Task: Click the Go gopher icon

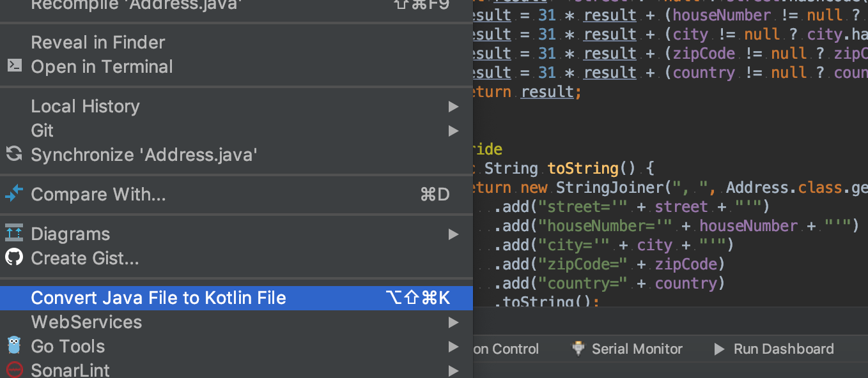Action: pos(14,345)
